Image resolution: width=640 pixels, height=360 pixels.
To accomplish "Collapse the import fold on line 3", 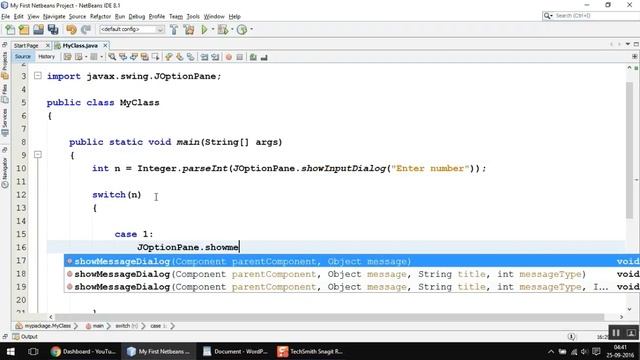I will 38,76.
